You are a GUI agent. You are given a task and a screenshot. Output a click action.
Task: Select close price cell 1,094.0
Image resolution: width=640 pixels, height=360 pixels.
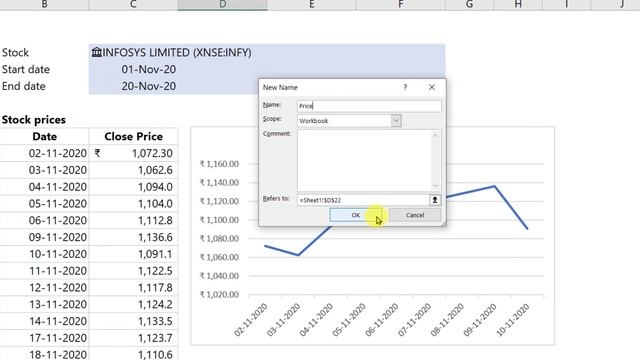[x=133, y=187]
